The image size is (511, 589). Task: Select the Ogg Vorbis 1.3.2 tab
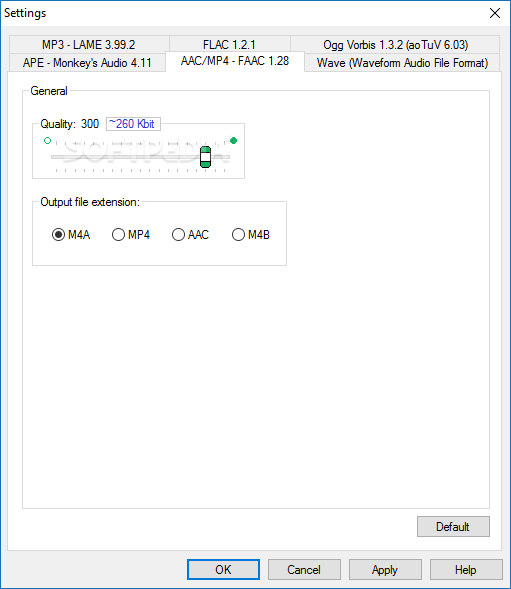coord(395,44)
